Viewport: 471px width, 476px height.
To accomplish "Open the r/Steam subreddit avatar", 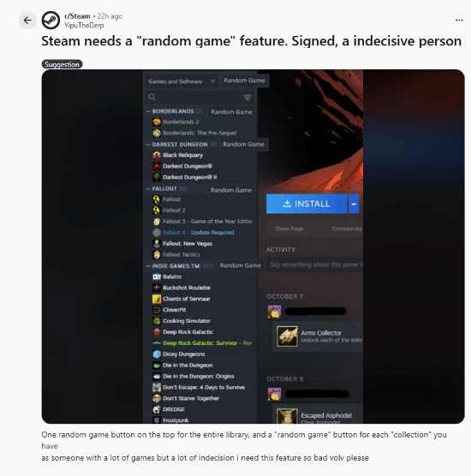I will coord(51,21).
